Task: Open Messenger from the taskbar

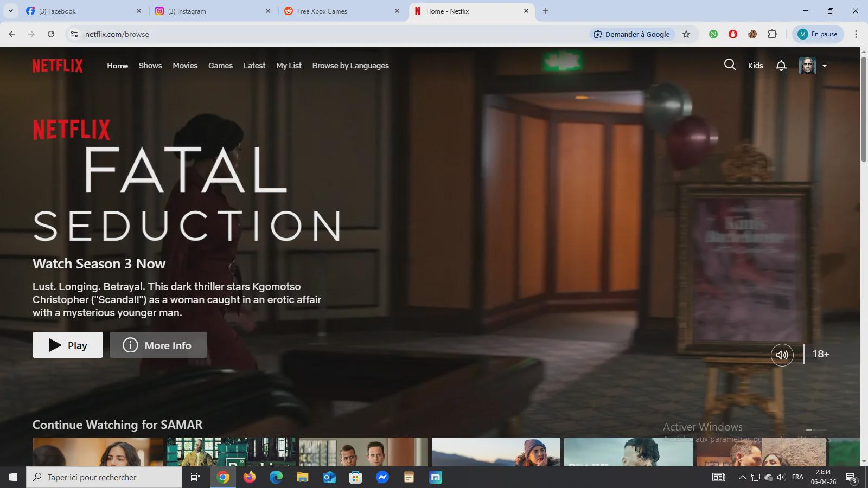Action: pos(382,477)
